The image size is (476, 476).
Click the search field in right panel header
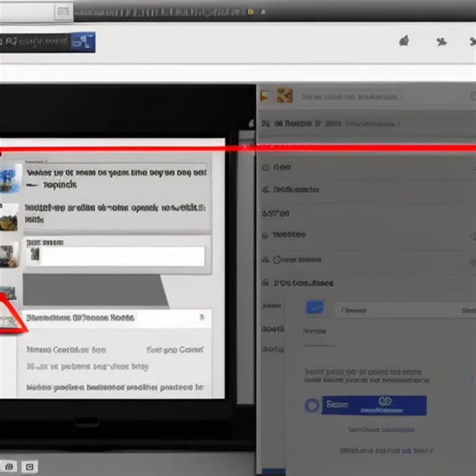pyautogui.click(x=351, y=96)
